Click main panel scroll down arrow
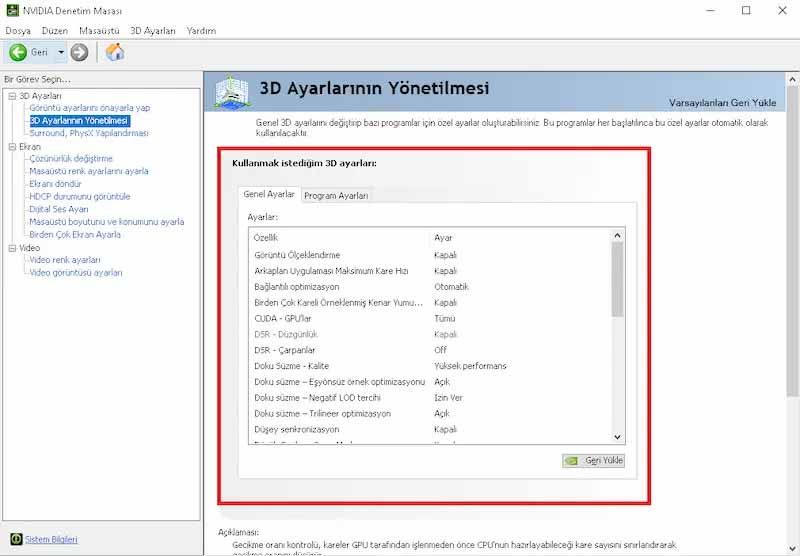 [792, 549]
